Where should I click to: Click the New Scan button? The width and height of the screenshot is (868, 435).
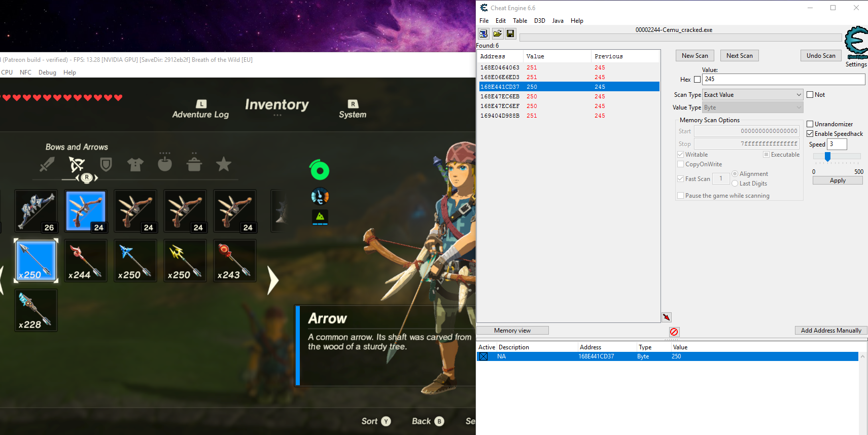click(x=695, y=56)
